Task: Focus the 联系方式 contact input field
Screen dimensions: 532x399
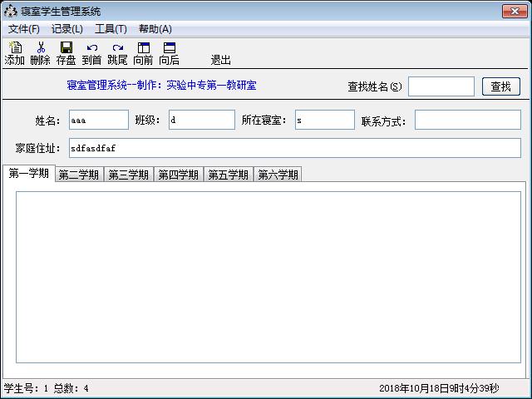Action: (467, 121)
